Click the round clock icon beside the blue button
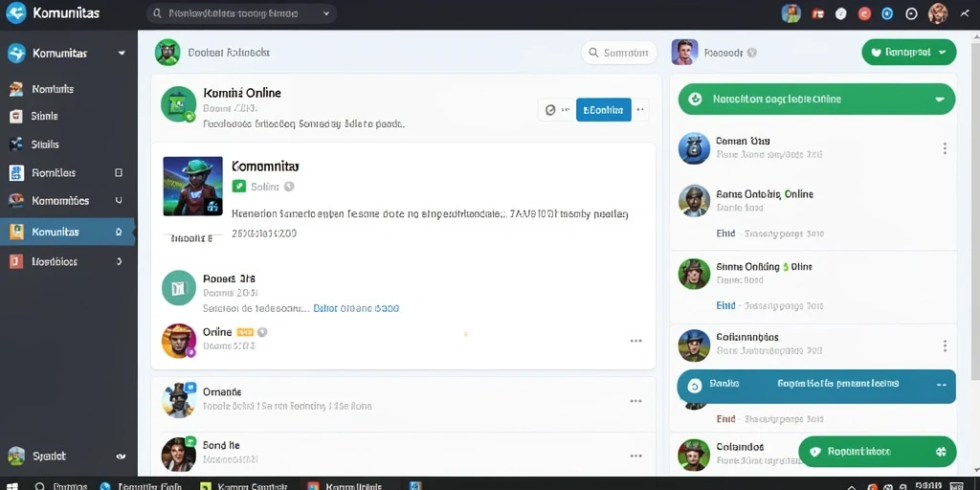The height and width of the screenshot is (490, 980). [550, 110]
